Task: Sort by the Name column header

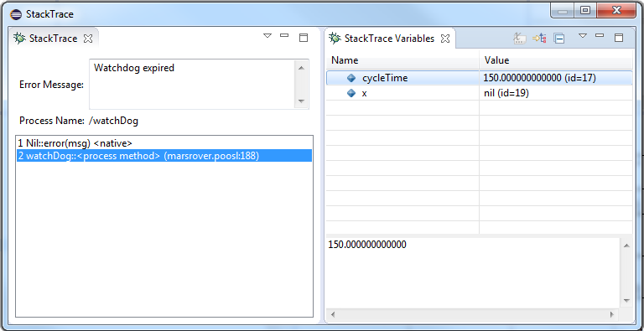Action: (402, 60)
